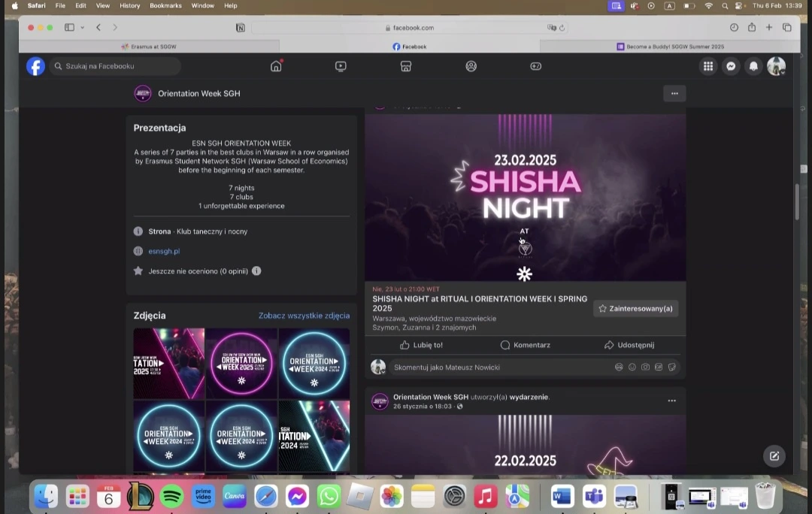Click the Facebook logo
The image size is (812, 514).
click(36, 66)
